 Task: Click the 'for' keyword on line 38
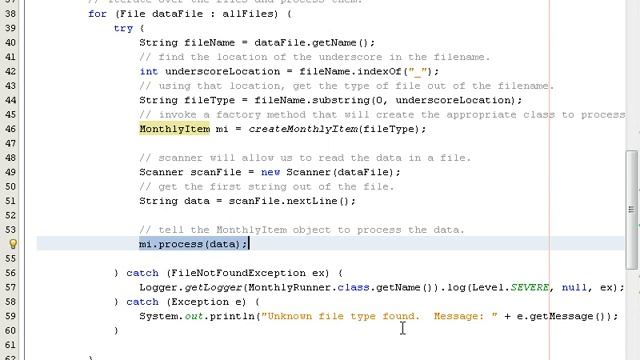pyautogui.click(x=98, y=14)
